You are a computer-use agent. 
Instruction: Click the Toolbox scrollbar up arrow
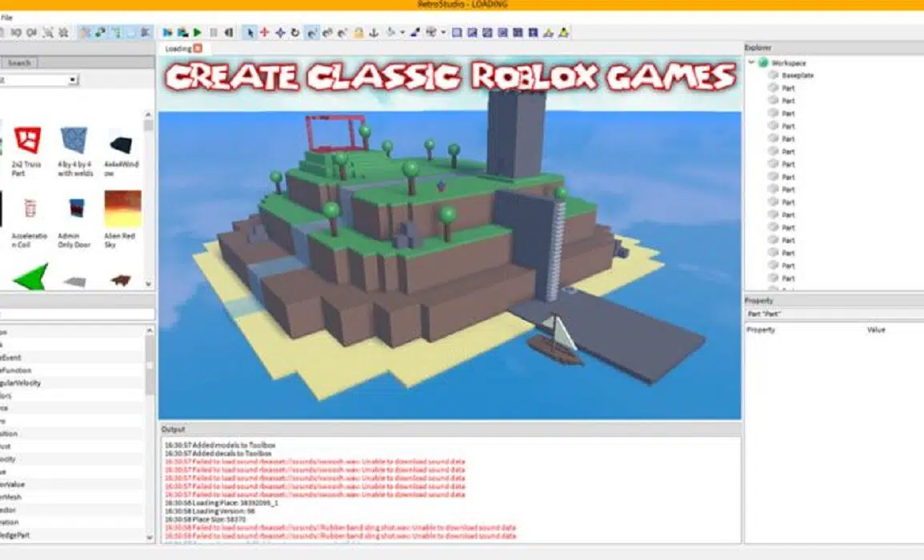coord(148,114)
